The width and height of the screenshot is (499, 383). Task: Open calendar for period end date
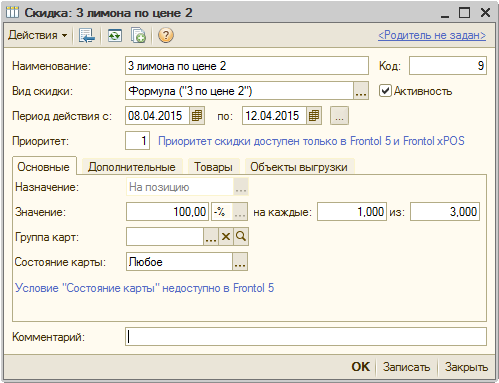[x=314, y=116]
